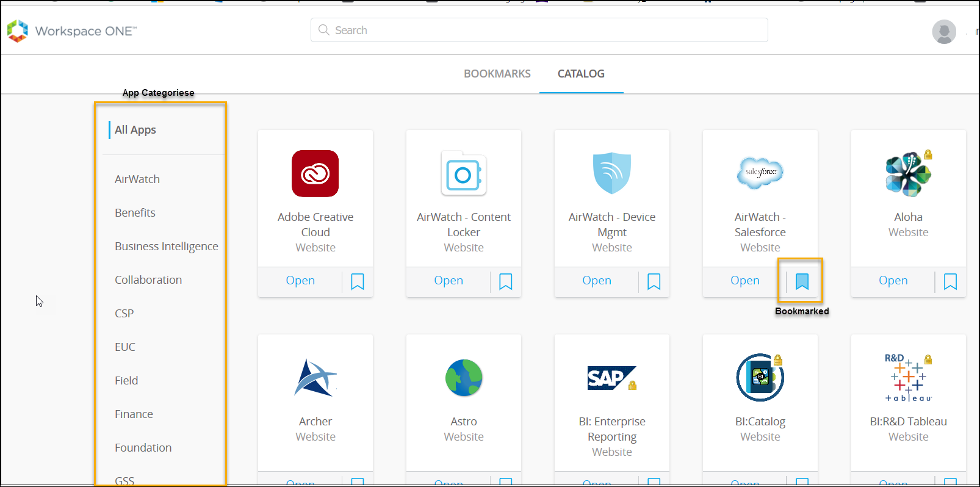Screen dimensions: 980x487
Task: Click the Workspace ONE brand text
Action: (86, 31)
